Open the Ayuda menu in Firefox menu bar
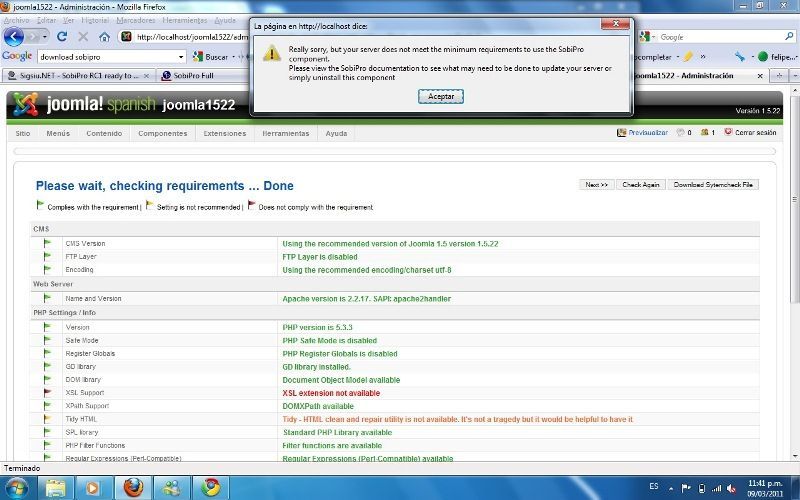 (225, 20)
